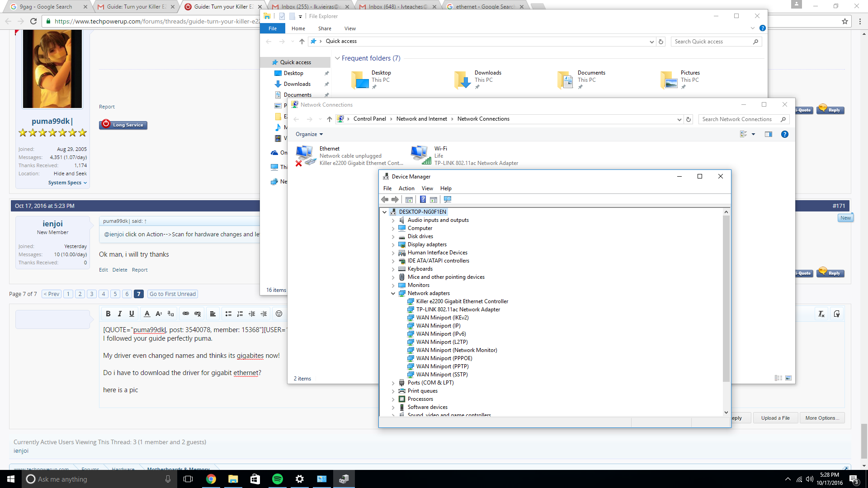The image size is (868, 488).
Task: Toggle underline in forum editor
Action: coord(132,314)
